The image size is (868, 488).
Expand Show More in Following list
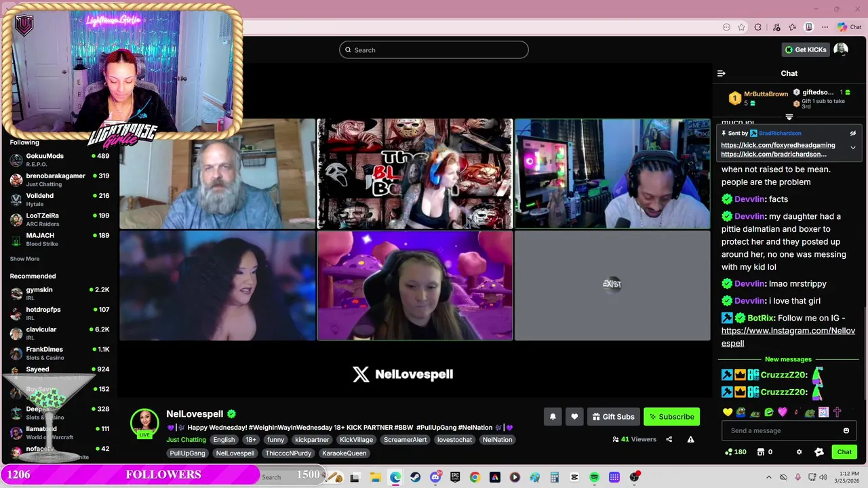click(x=24, y=259)
